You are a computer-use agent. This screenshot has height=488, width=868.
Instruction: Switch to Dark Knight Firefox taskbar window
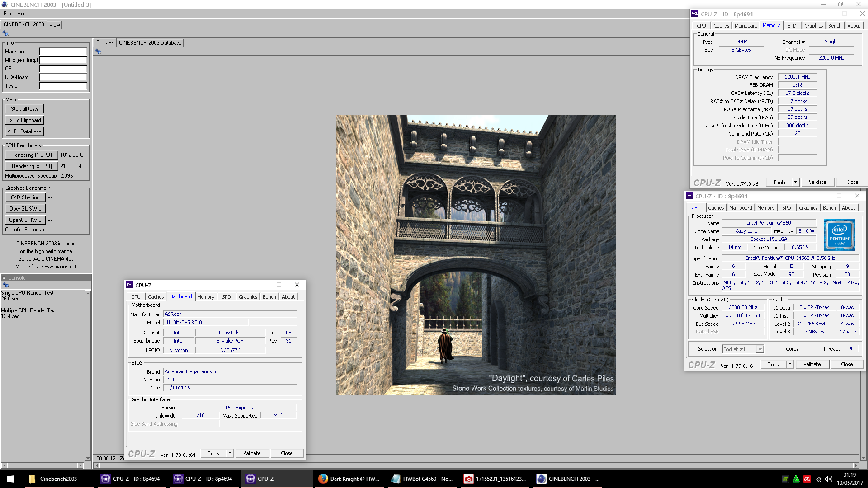click(x=349, y=479)
